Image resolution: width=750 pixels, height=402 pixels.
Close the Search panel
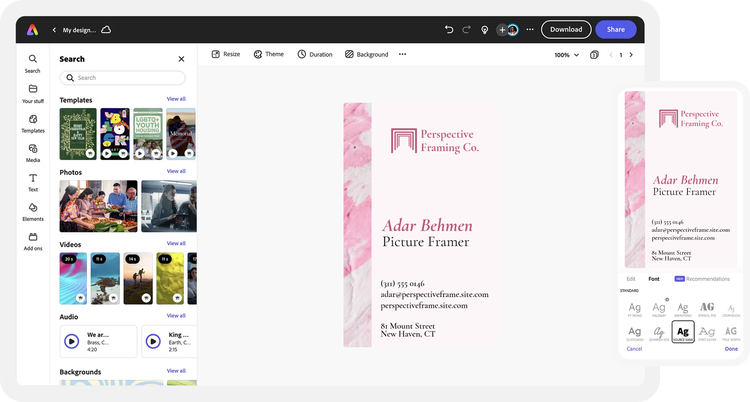pyautogui.click(x=181, y=59)
